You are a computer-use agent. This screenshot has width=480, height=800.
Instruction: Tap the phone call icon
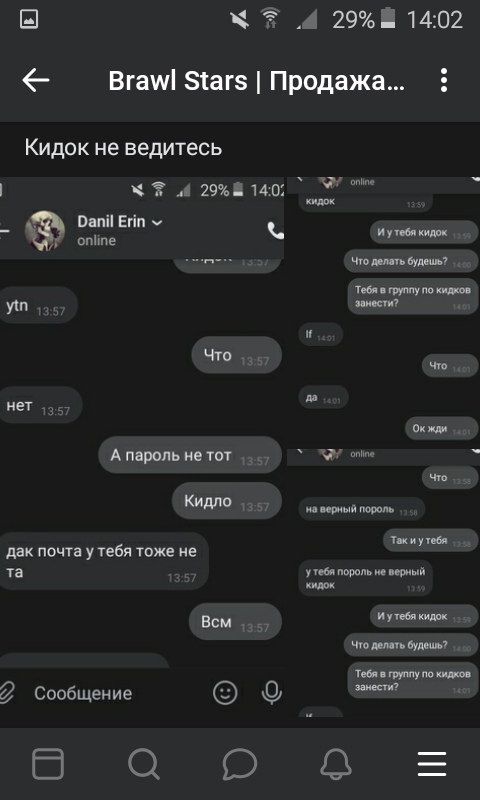point(275,231)
